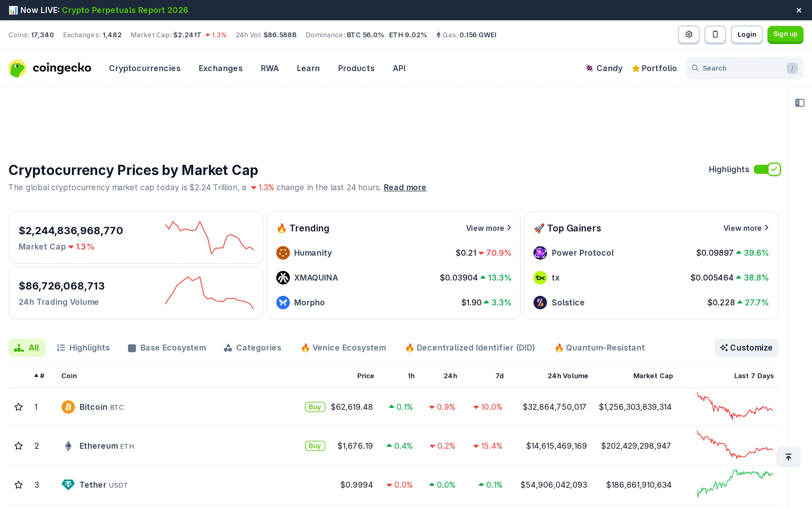Expand Trending with View more chevron

point(489,228)
